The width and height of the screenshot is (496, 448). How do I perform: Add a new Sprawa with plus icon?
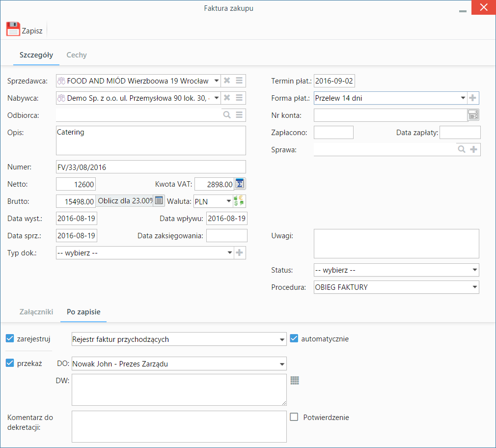[x=473, y=149]
